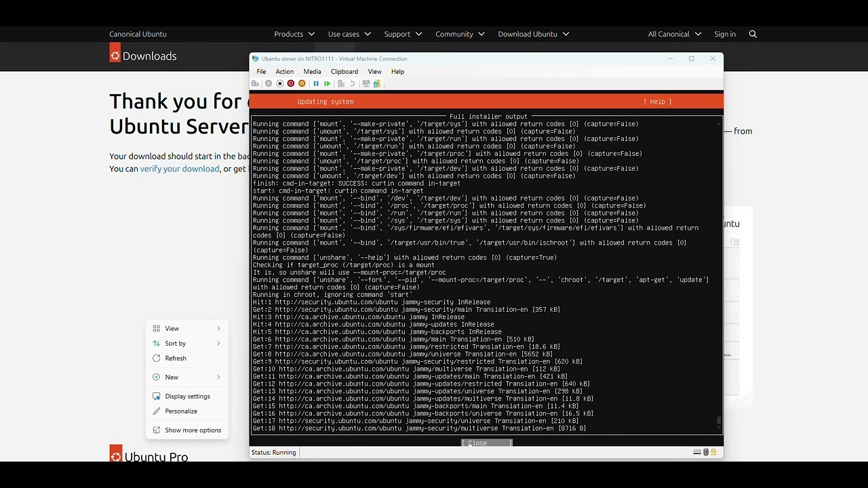This screenshot has height=488, width=868.
Task: Expand the Download Ubuntu dropdown
Action: (534, 34)
